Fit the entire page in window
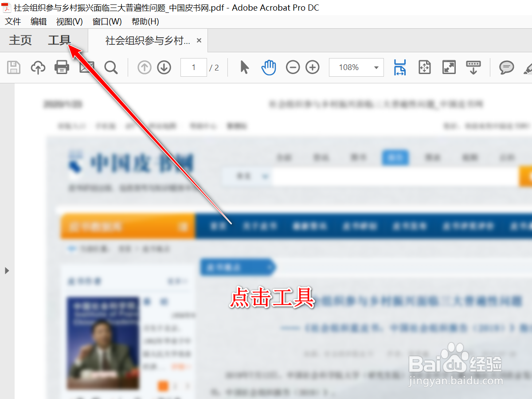Viewport: 532px width, 399px height. (x=424, y=67)
